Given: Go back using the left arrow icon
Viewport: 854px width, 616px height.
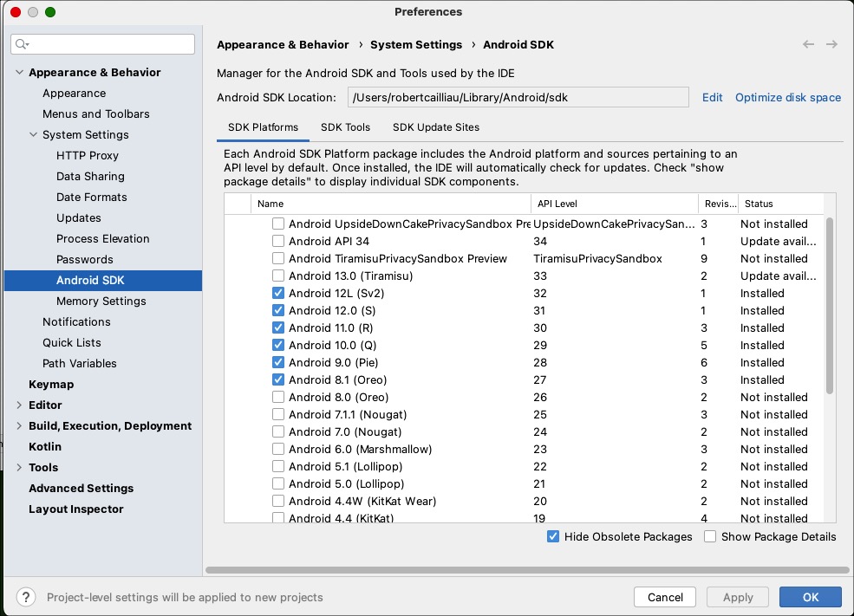Looking at the screenshot, I should (808, 45).
